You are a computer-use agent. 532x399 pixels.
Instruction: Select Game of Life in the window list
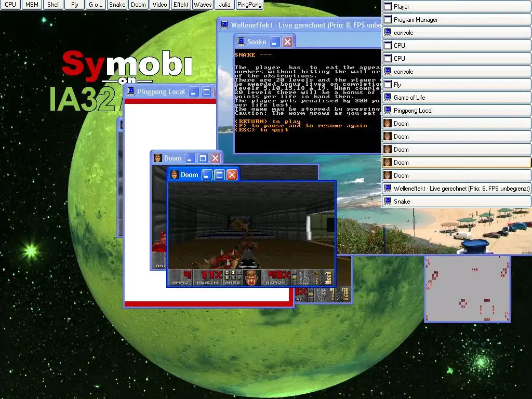(x=456, y=97)
